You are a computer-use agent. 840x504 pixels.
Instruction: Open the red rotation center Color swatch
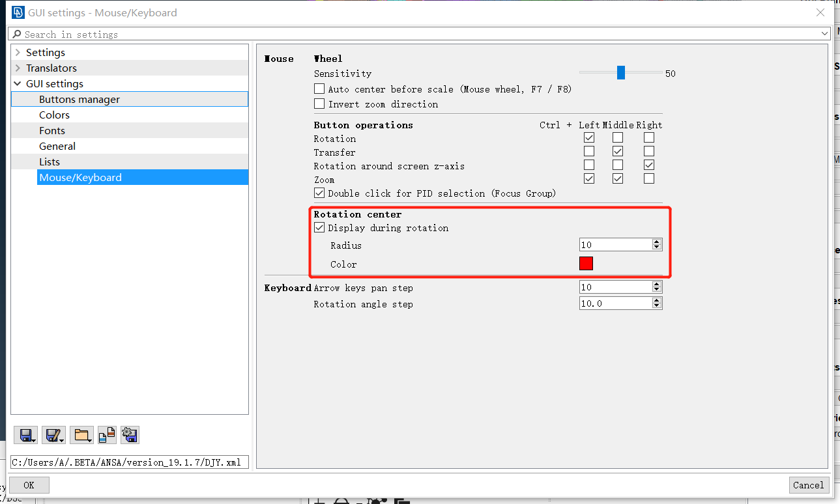click(586, 263)
